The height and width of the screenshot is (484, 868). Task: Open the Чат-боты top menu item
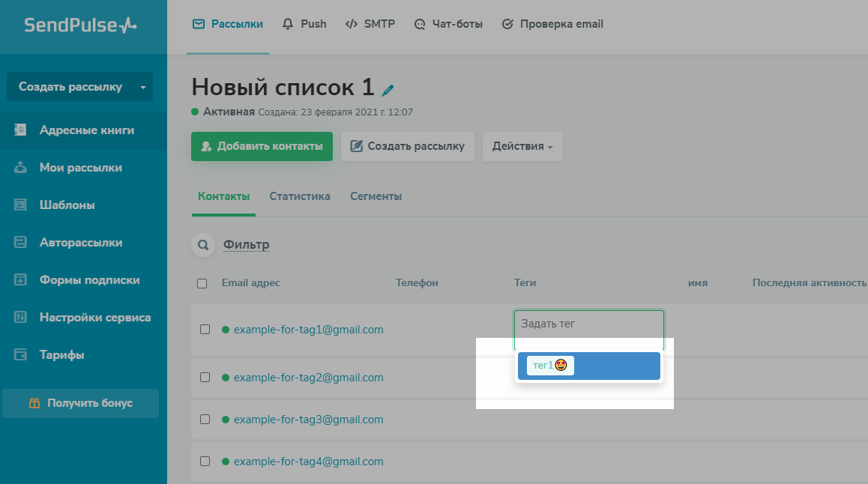(x=448, y=24)
